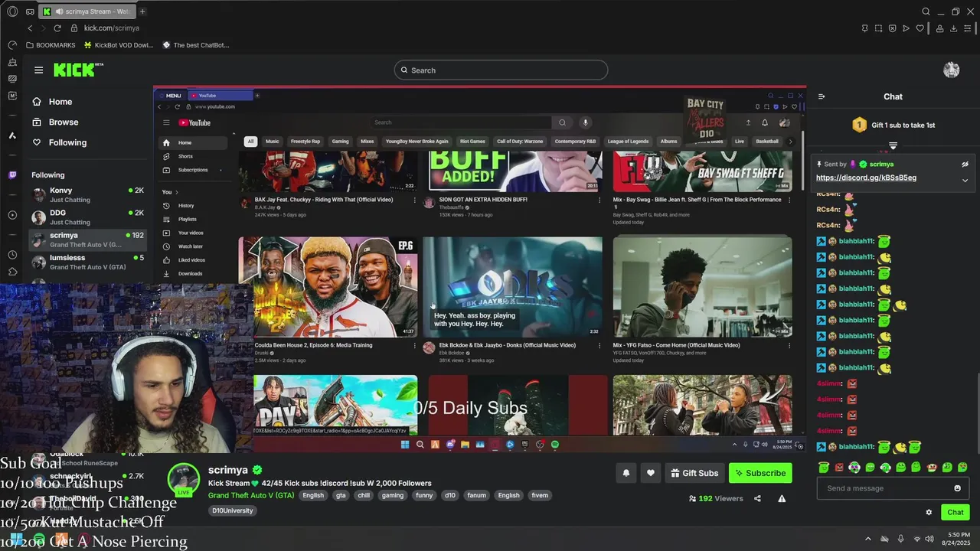This screenshot has height=551, width=980.
Task: Open Following in Kick sidebar
Action: point(59,142)
